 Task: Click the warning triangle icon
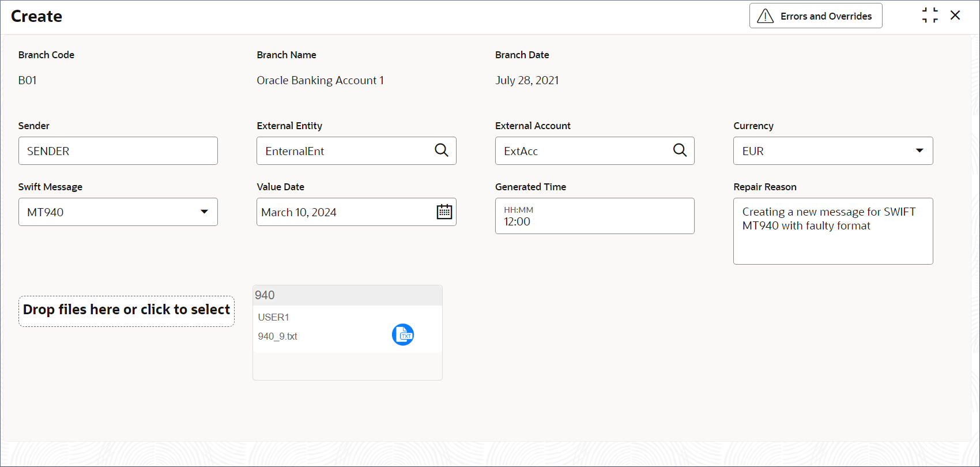point(766,16)
